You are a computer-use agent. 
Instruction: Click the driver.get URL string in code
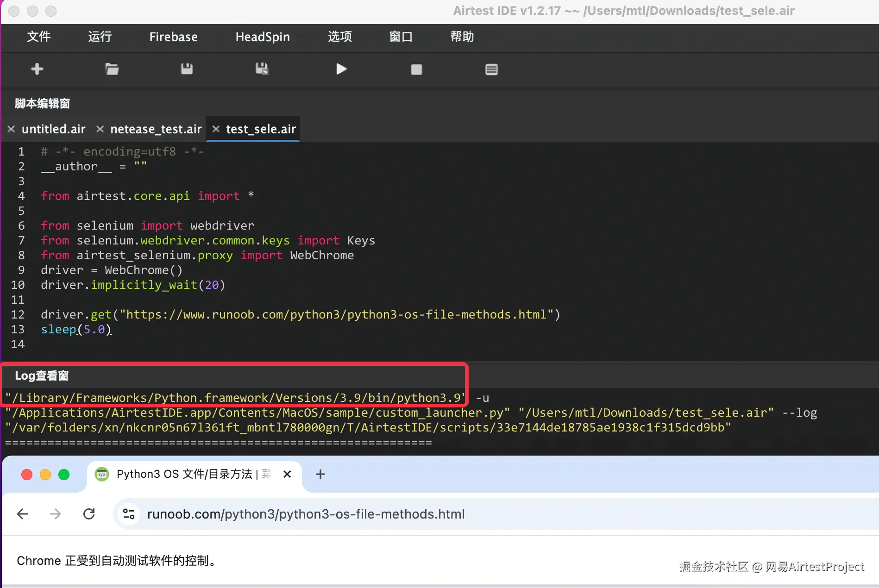337,314
